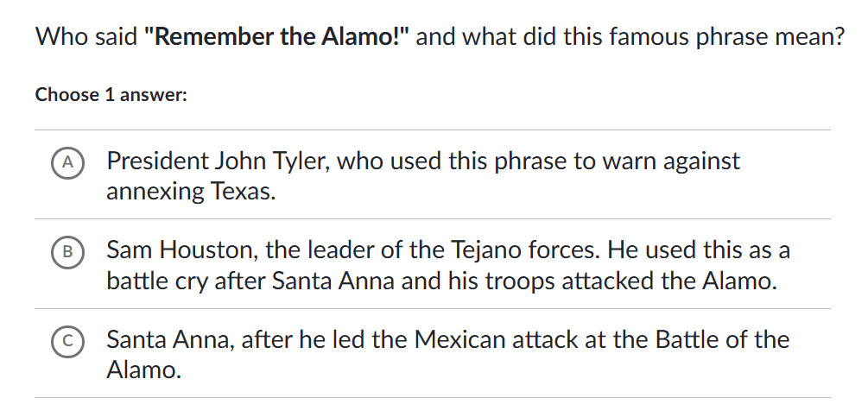Click the bold "Remember the Alamo!" phrase
Image resolution: width=868 pixels, height=417 pixels.
(x=281, y=37)
